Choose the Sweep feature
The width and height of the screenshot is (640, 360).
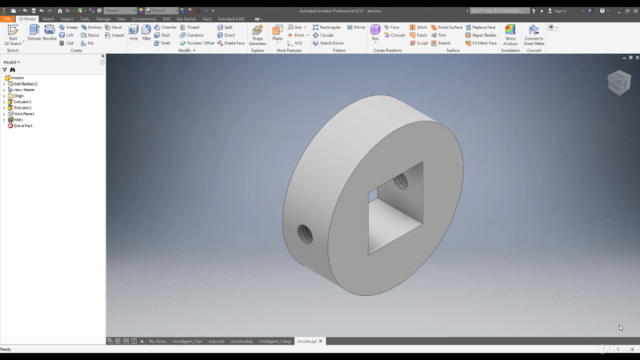[68, 27]
